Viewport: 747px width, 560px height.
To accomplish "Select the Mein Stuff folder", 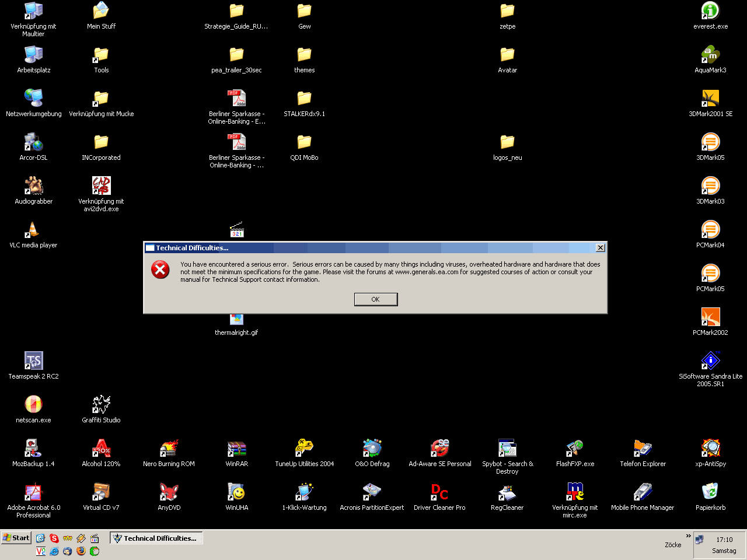I will 101,16.
